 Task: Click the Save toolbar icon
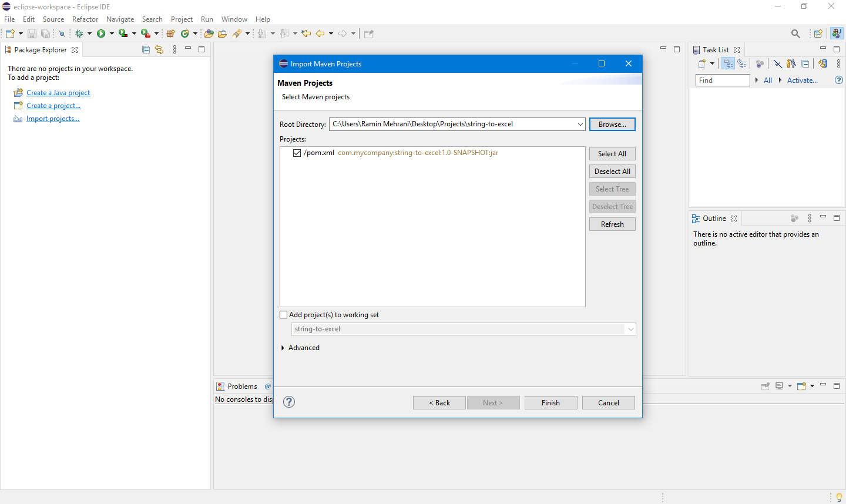[x=32, y=34]
